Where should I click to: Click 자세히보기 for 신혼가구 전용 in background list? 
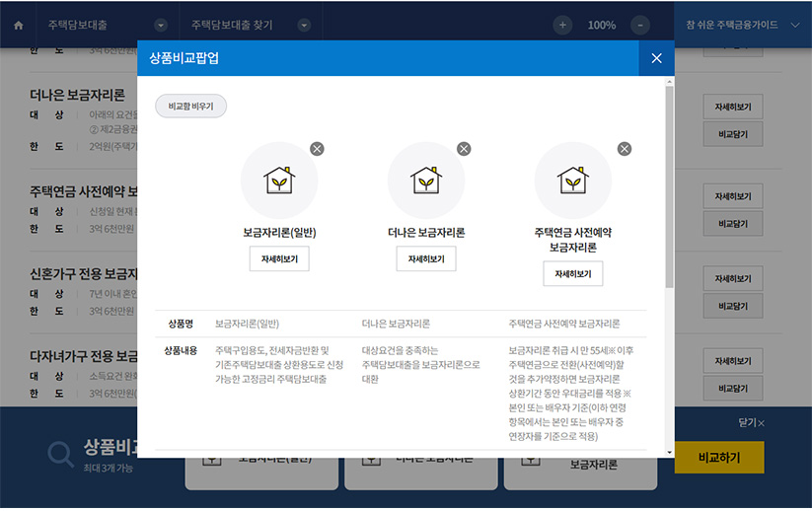tap(733, 278)
